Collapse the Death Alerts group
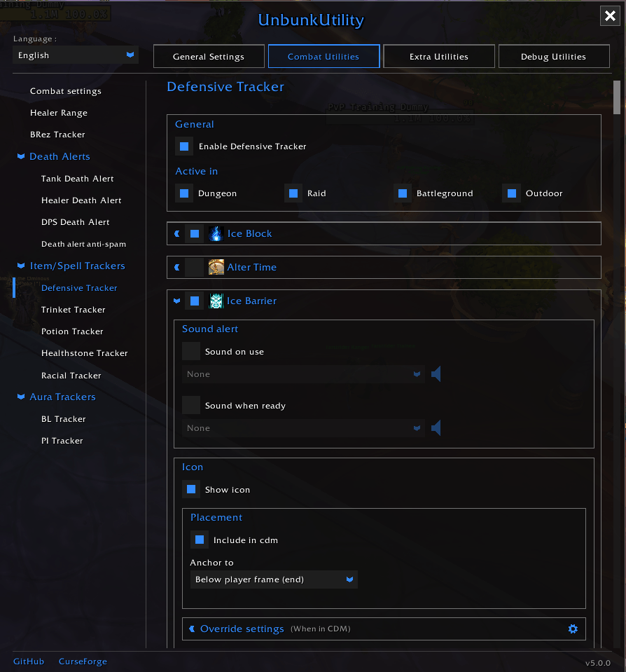The image size is (626, 672). coord(20,156)
